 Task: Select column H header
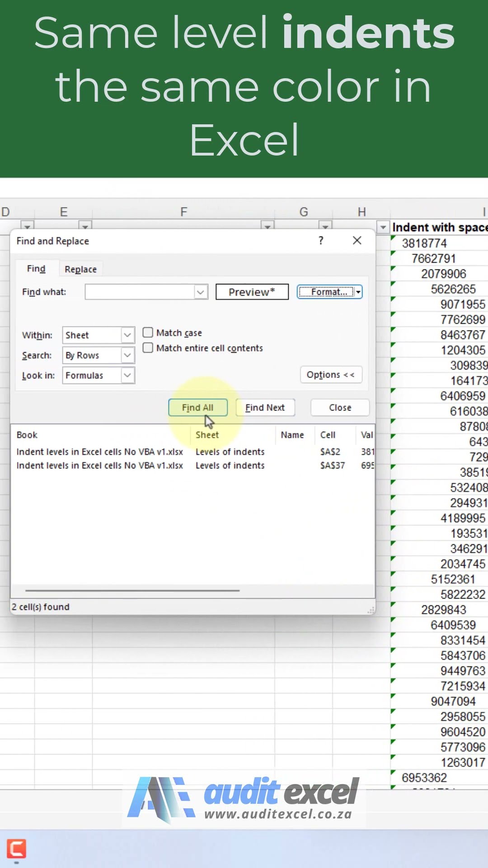point(361,212)
